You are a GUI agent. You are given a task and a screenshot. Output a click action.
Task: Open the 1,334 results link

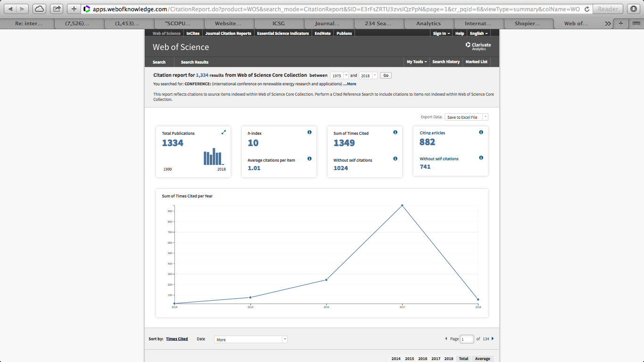click(x=202, y=75)
